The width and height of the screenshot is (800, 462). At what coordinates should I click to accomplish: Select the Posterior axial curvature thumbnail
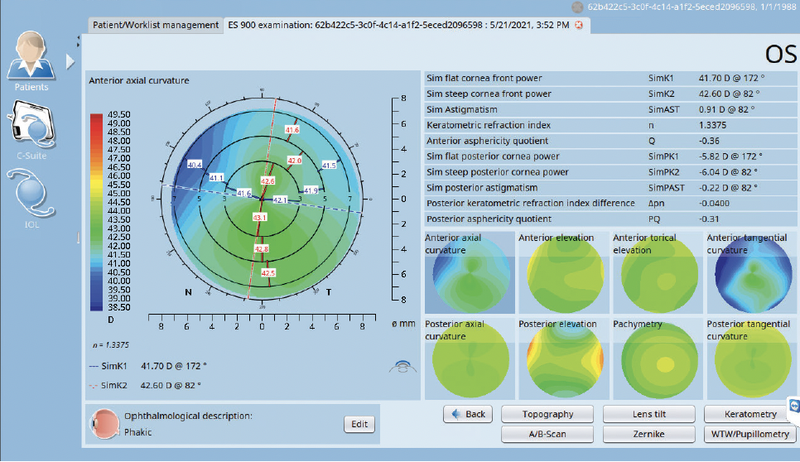tap(470, 358)
